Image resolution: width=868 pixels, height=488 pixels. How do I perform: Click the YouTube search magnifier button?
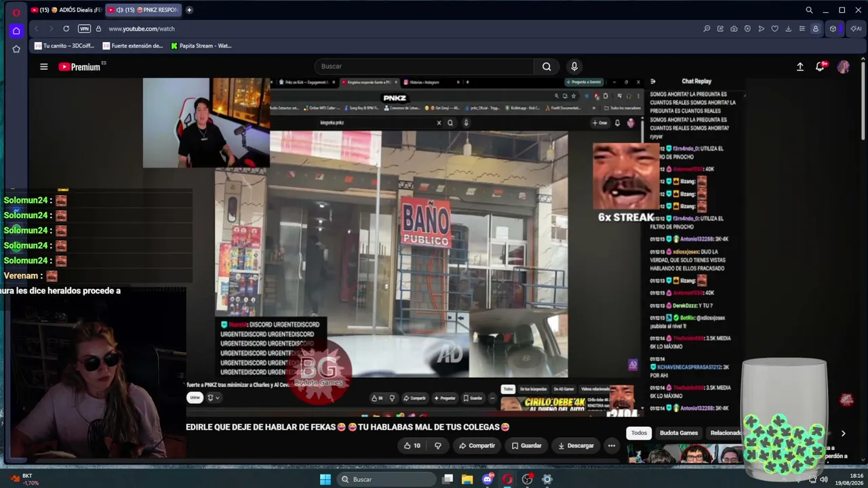(547, 66)
